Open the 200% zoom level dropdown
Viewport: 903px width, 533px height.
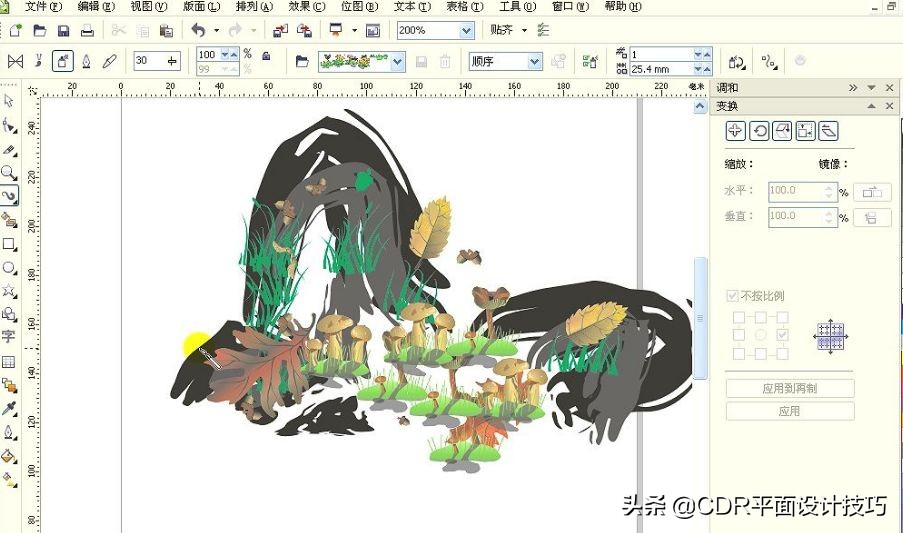466,31
